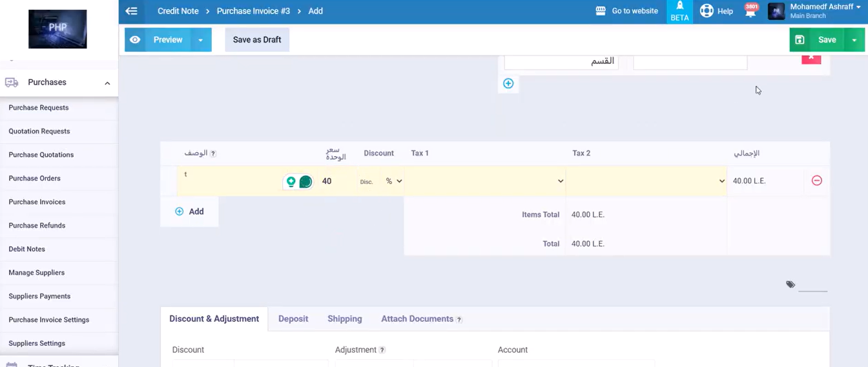Click the tag icon below the totals

[x=790, y=284]
